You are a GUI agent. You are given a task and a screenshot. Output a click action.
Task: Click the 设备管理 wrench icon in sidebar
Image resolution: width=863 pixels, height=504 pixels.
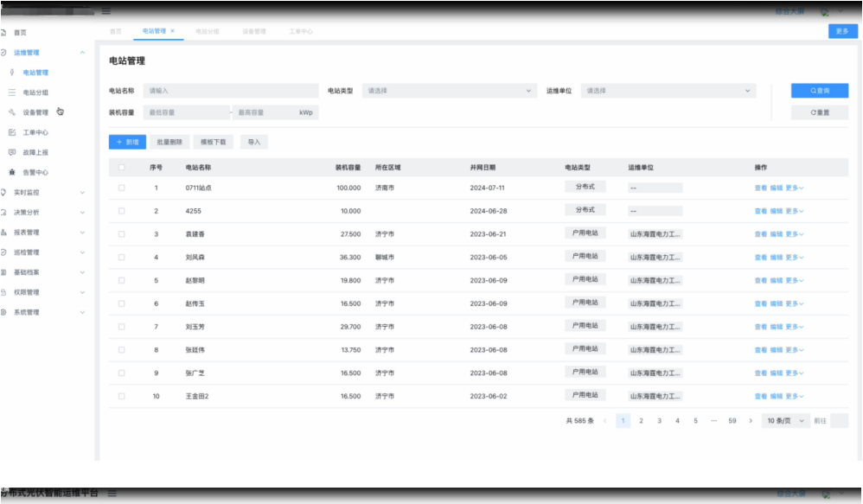tap(12, 112)
